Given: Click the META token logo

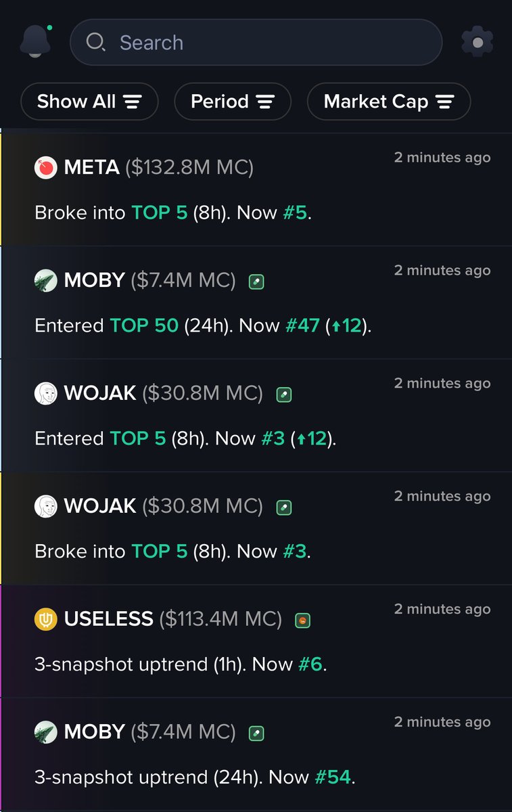Looking at the screenshot, I should (x=45, y=167).
